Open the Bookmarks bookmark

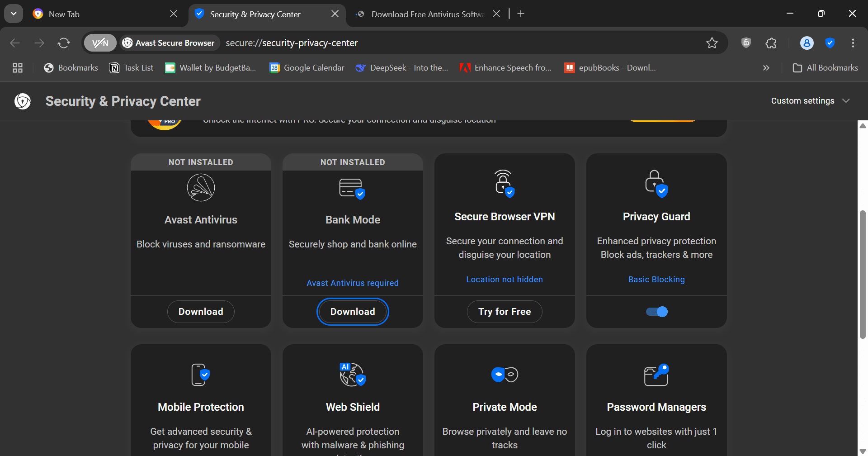coord(71,68)
